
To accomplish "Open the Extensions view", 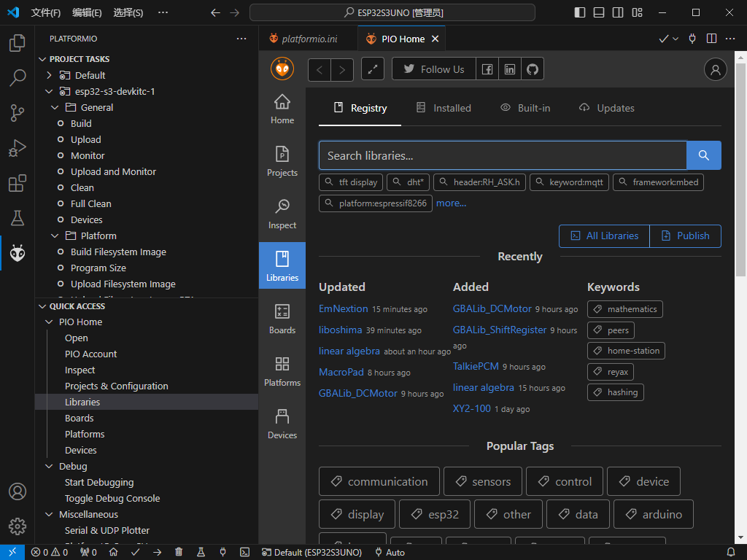I will (18, 183).
